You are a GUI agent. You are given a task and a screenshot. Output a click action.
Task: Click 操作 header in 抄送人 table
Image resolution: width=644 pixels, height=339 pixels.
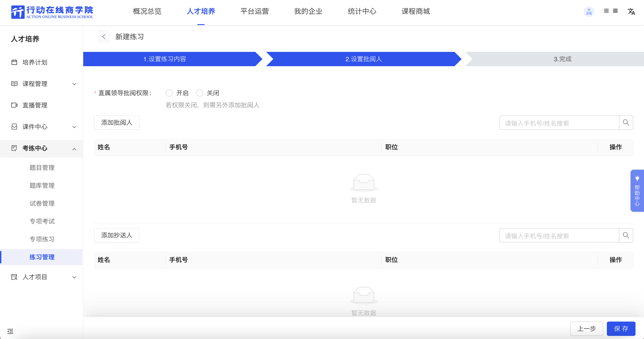(616, 260)
